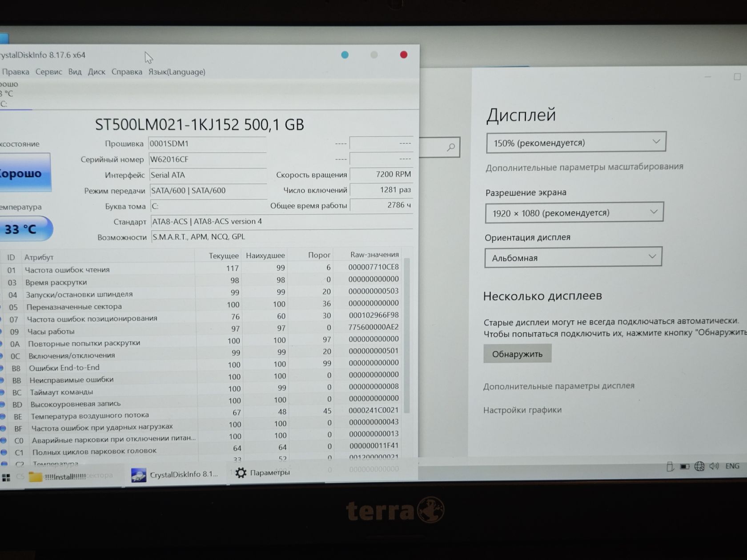747x560 pixels.
Task: Click the status dot beside Ошибки End-to-End
Action: (1, 368)
